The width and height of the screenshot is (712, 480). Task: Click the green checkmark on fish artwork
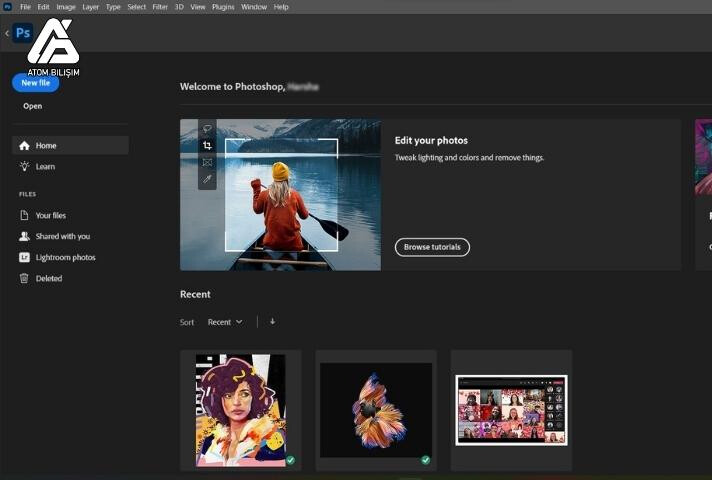(x=425, y=460)
